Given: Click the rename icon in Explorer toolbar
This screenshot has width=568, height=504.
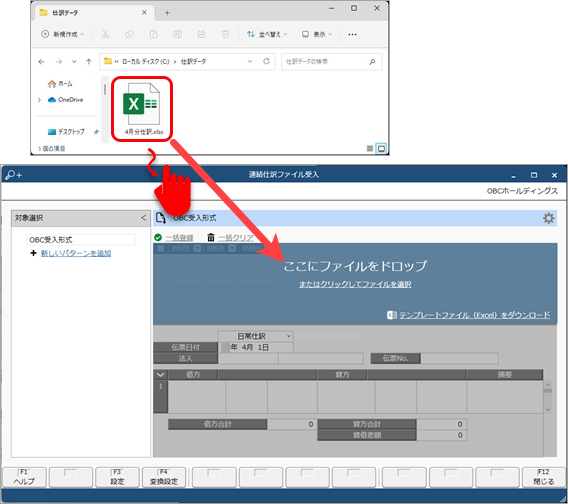Looking at the screenshot, I should [x=178, y=34].
